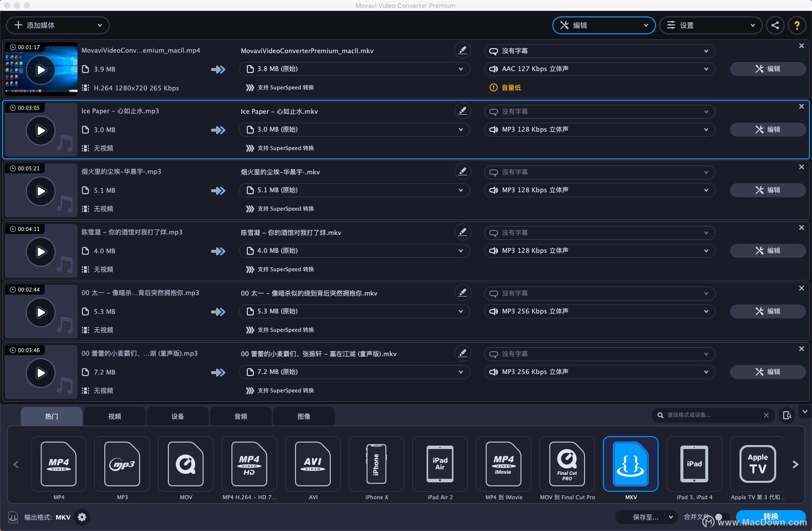Expand 3.8 MB (原始) output size dropdown
The height and width of the screenshot is (531, 812).
click(355, 69)
